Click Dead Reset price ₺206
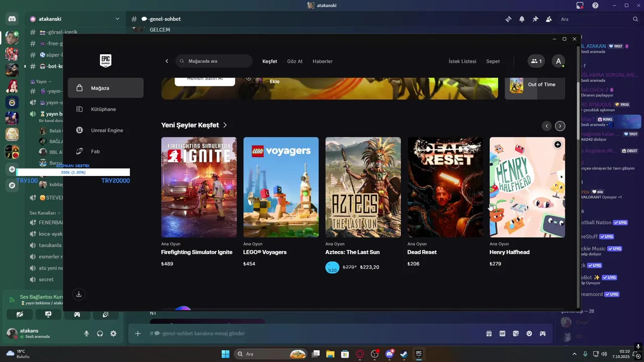 click(414, 264)
